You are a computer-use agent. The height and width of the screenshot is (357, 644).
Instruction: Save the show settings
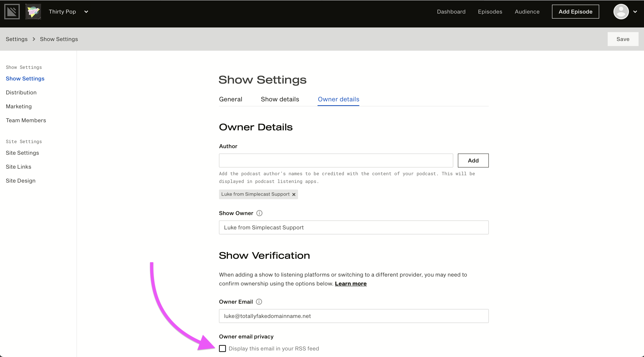623,39
